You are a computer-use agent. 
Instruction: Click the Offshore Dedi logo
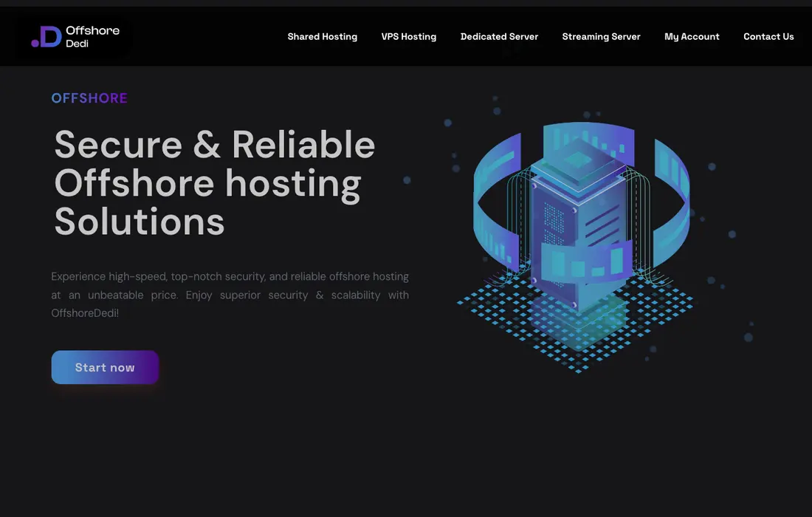(75, 37)
